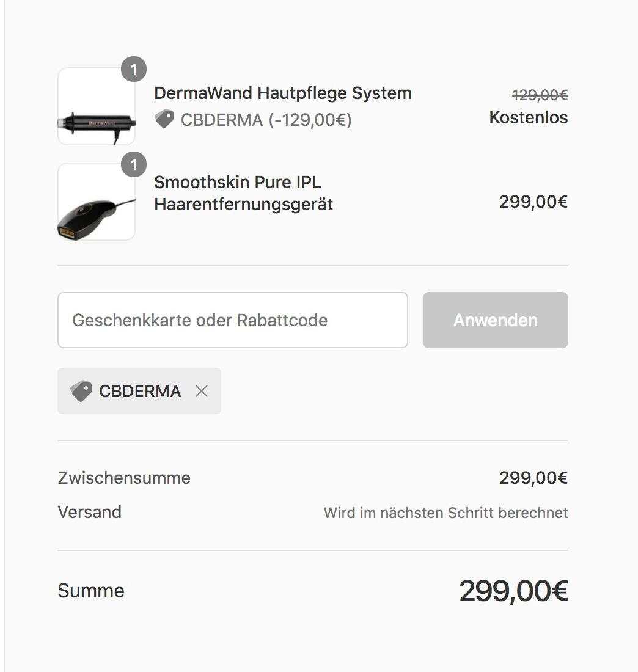Screen dimensions: 638x672
Task: Click the DermaWand quantity badge
Action: [134, 69]
